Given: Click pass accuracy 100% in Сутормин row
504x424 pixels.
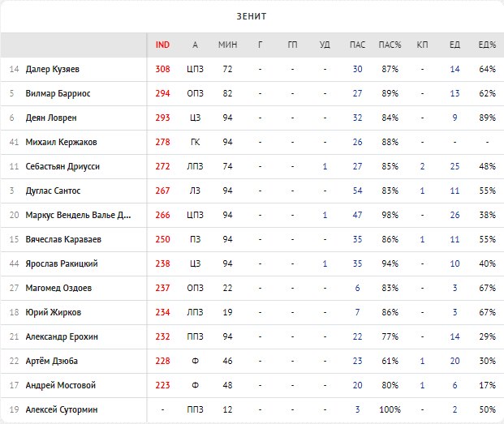Looking at the screenshot, I should pyautogui.click(x=390, y=409).
